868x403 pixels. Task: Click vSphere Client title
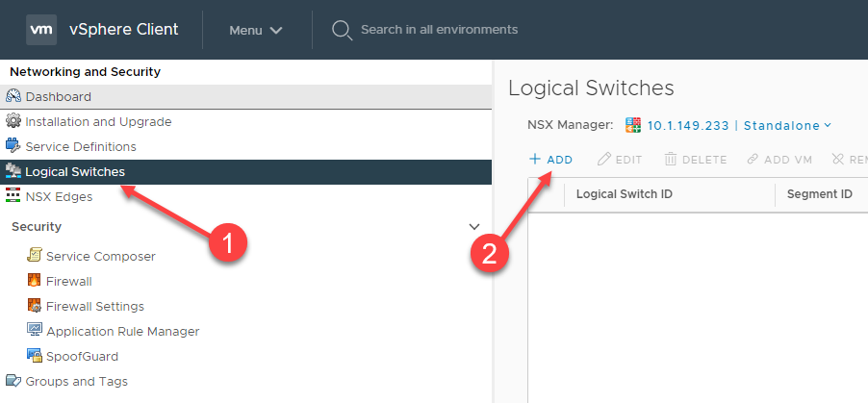click(124, 30)
